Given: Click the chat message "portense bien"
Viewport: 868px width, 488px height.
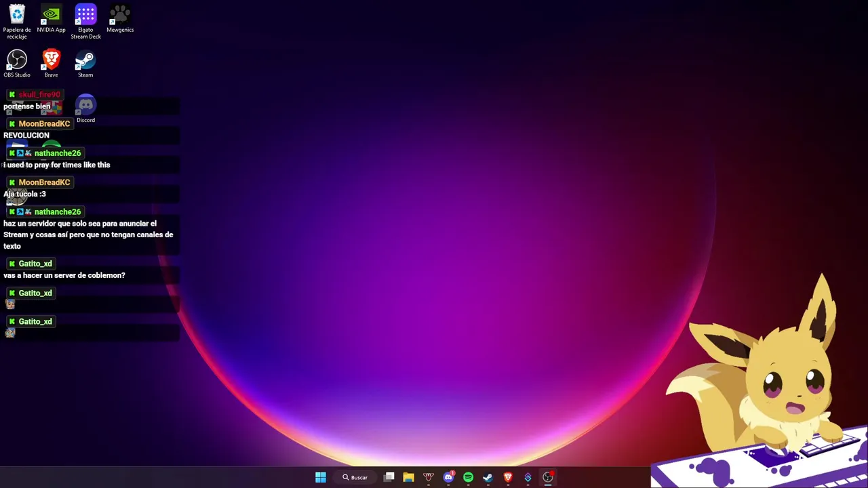Looking at the screenshot, I should click(x=27, y=106).
